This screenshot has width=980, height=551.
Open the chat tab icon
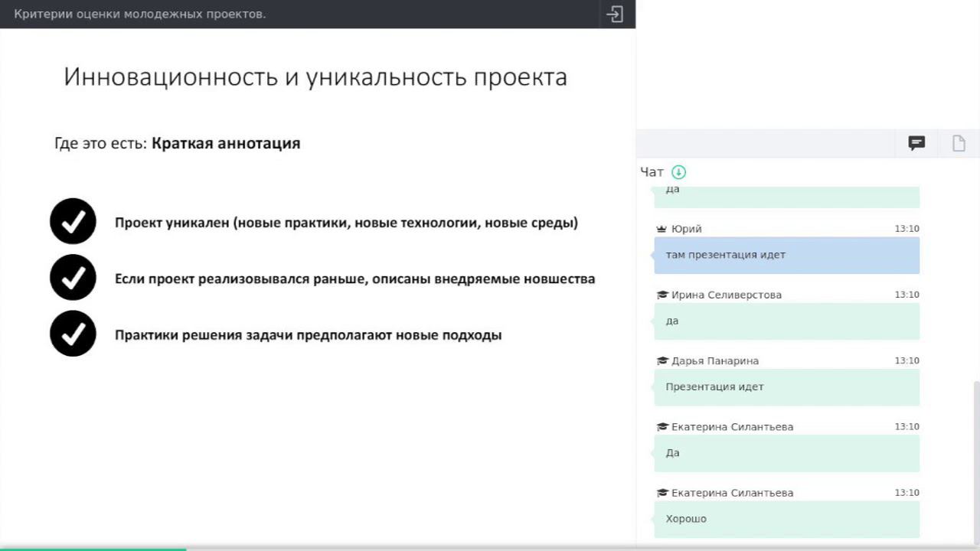916,143
